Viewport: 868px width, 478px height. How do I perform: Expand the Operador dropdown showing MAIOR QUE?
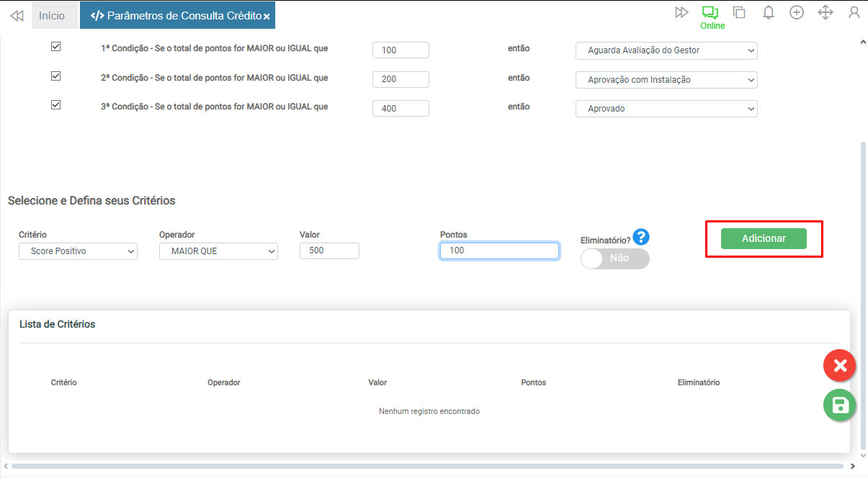218,251
